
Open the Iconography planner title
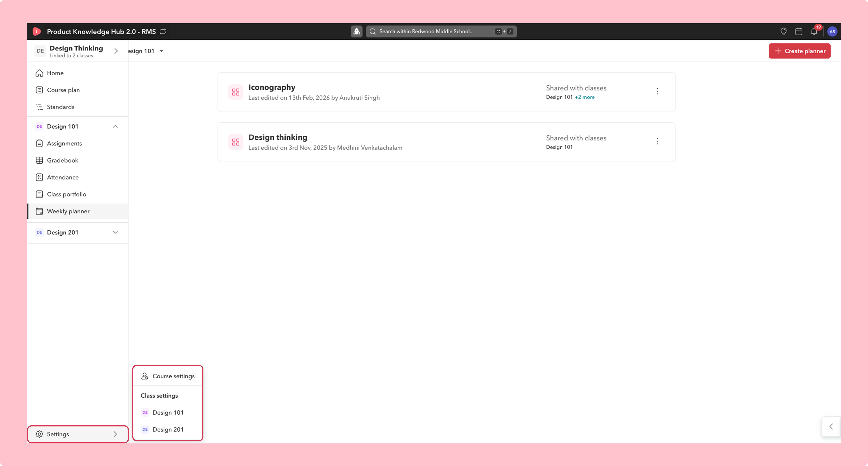[272, 87]
